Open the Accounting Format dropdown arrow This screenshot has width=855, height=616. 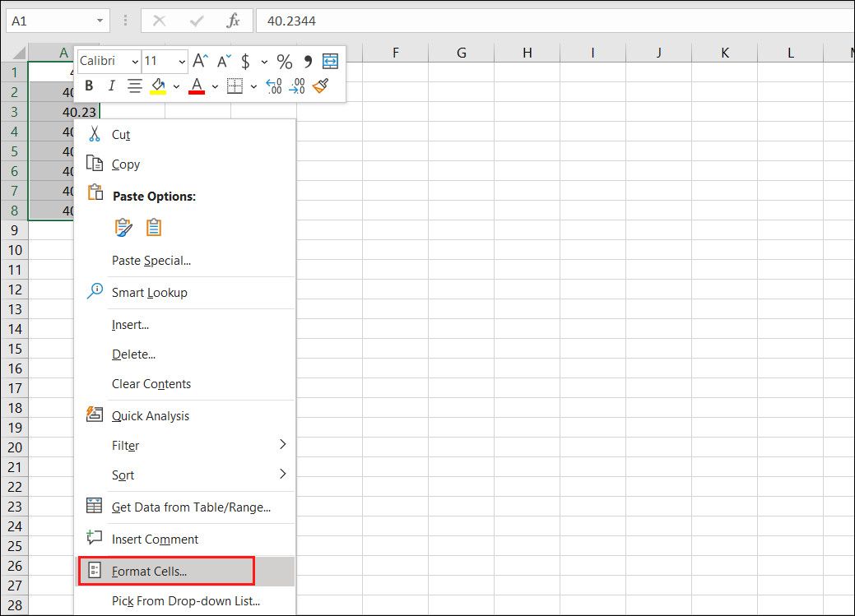[x=264, y=62]
